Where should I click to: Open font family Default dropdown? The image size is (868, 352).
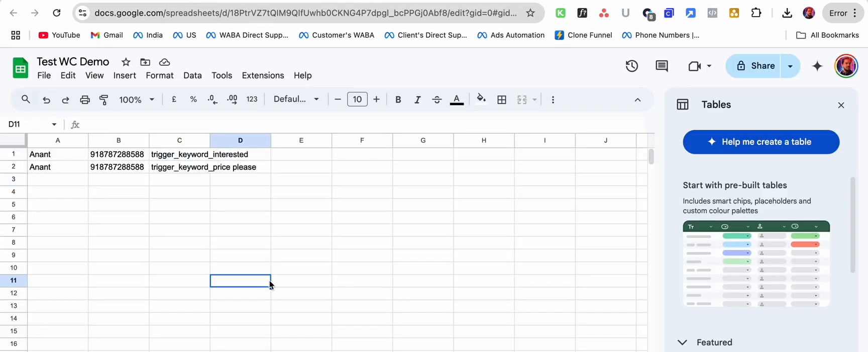tap(296, 100)
